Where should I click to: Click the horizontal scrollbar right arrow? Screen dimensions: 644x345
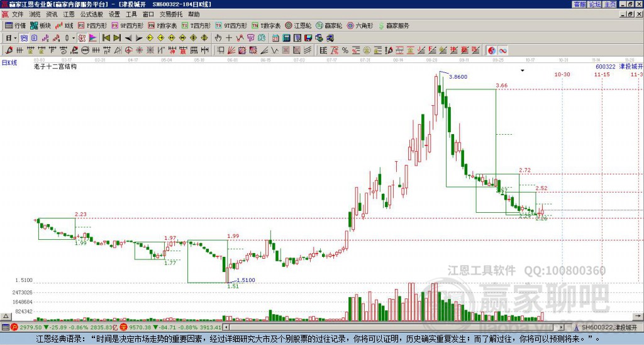click(562, 327)
